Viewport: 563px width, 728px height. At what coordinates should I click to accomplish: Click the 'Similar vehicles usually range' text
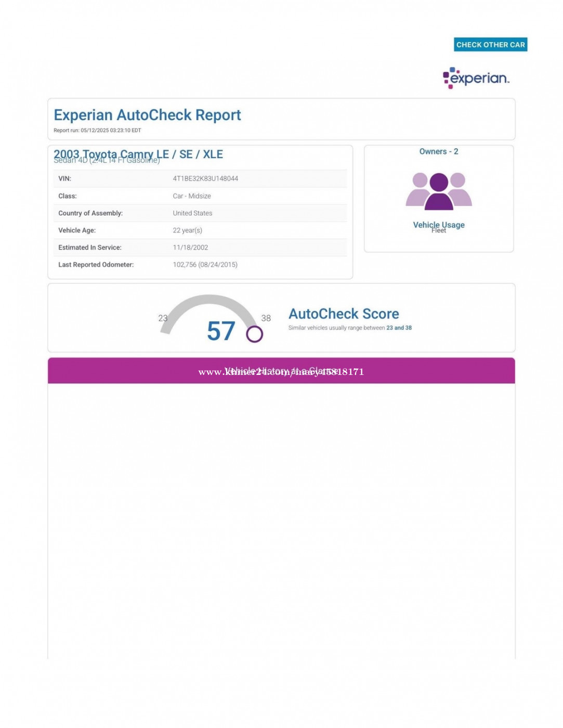click(x=350, y=328)
